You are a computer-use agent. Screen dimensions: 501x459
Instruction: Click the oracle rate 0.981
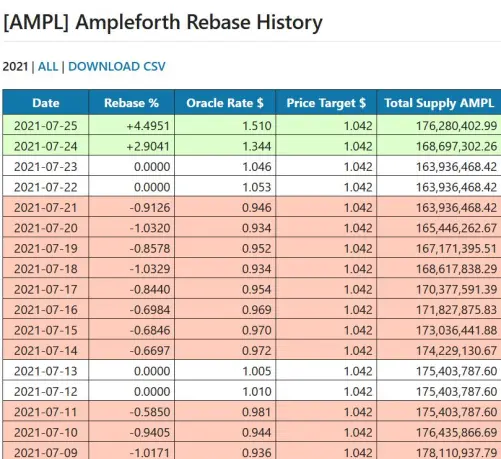[257, 412]
